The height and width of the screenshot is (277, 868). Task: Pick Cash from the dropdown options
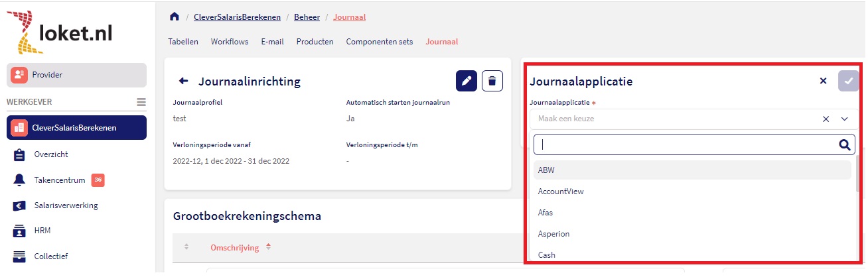(x=692, y=255)
